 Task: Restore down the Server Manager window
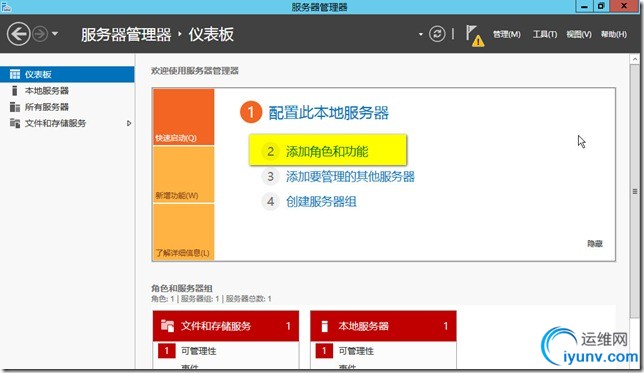(601, 6)
